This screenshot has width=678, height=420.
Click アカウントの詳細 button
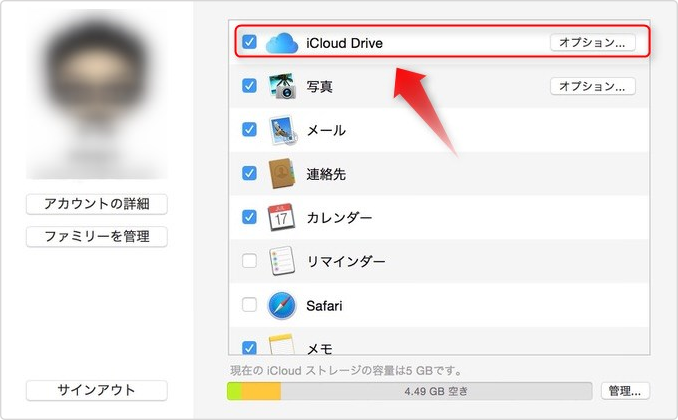97,204
